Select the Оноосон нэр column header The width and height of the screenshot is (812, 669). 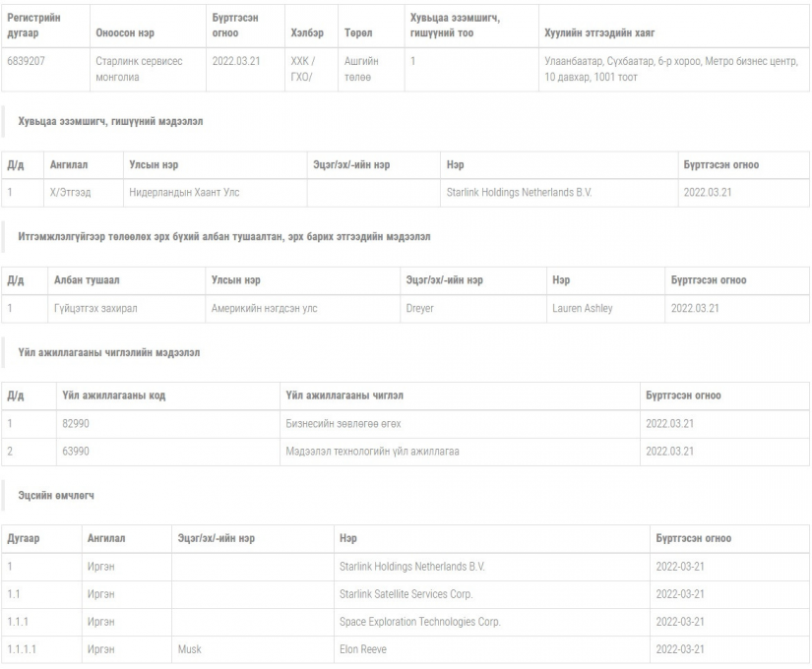[125, 33]
